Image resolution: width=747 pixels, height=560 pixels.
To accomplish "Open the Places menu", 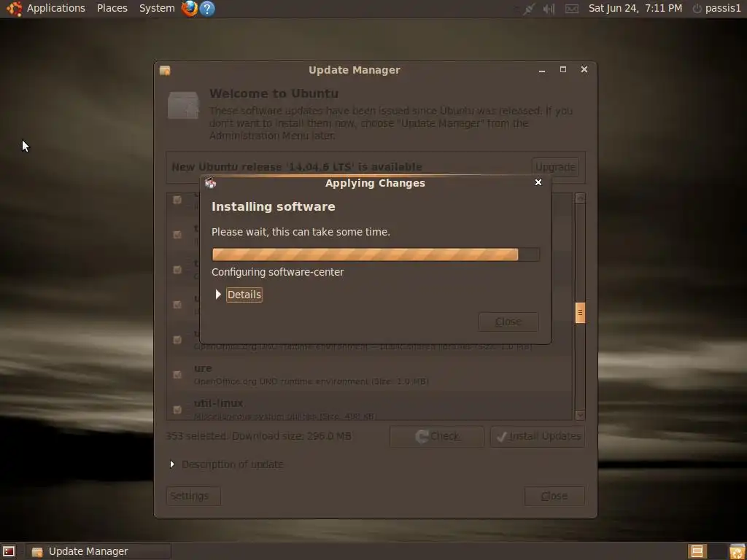I will coord(112,9).
